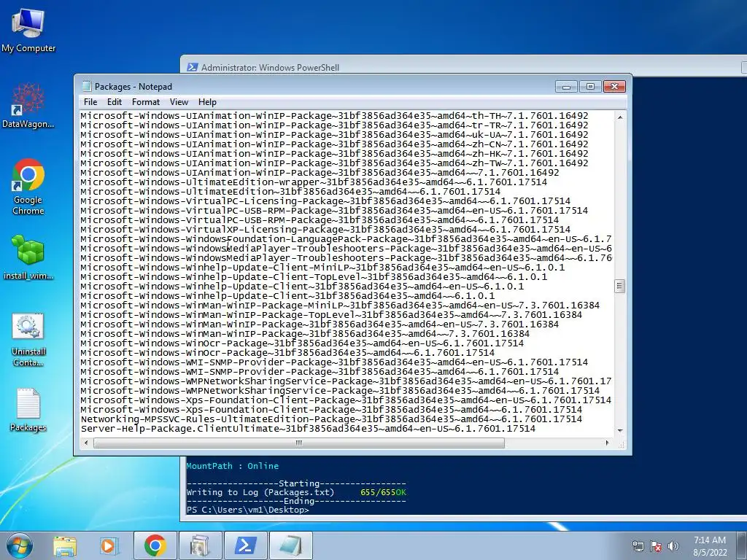The image size is (747, 560).
Task: Click the UIAnimation line with uk-UA
Action: [334, 135]
